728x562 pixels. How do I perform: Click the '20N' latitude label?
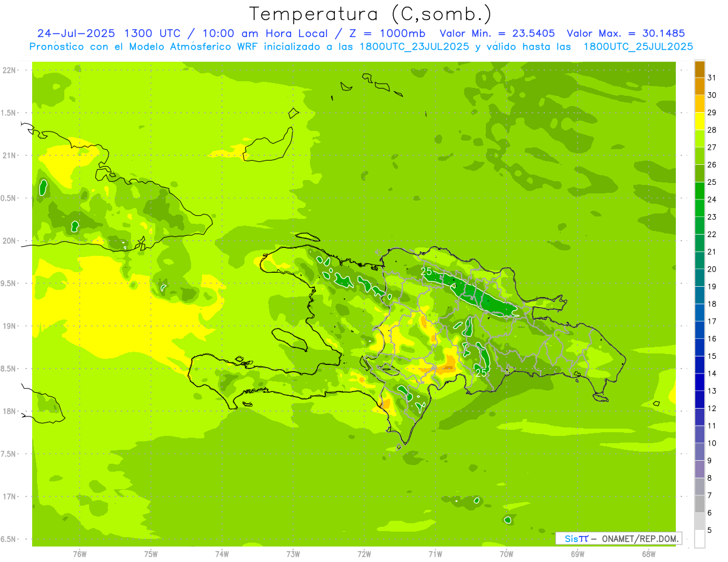tap(9, 241)
